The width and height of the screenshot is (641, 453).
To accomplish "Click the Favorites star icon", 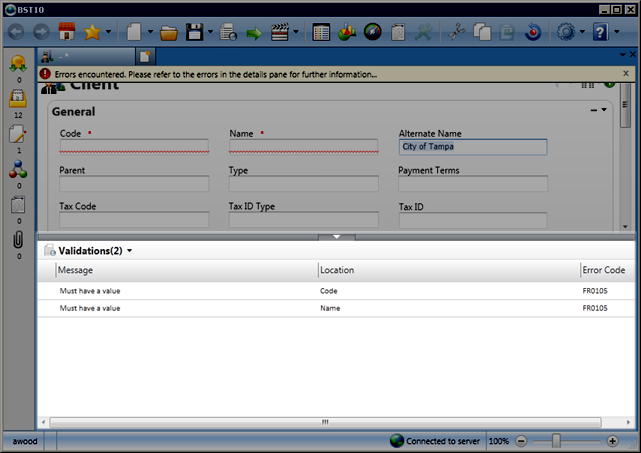I will tap(93, 32).
